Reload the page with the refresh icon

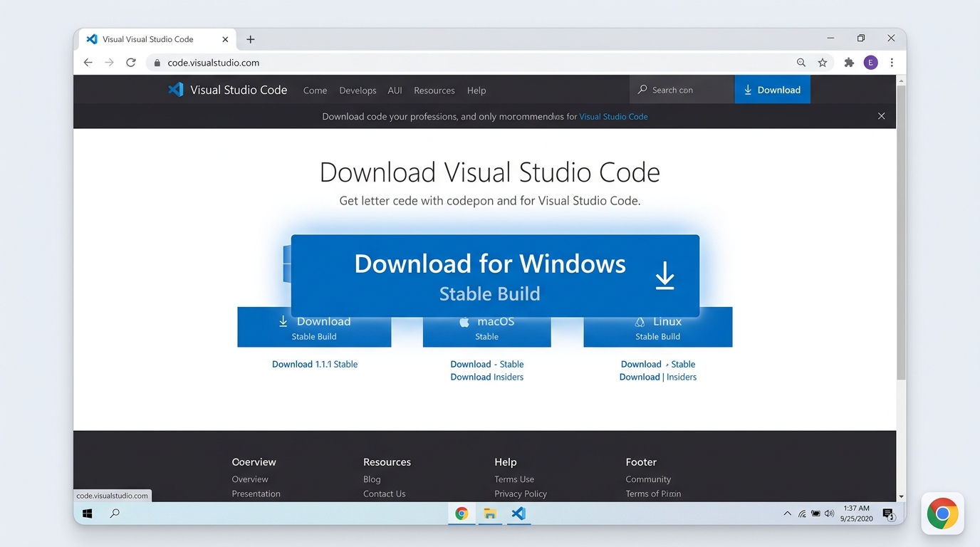(x=131, y=63)
